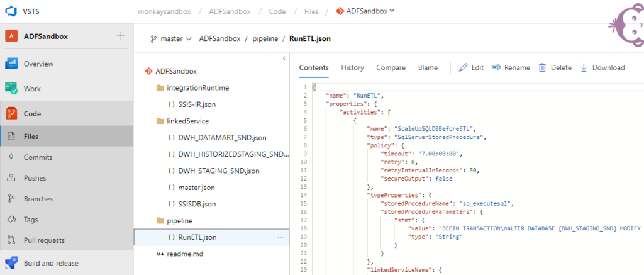Click the monkey avatar image
This screenshot has width=644, height=275.
[x=627, y=25]
